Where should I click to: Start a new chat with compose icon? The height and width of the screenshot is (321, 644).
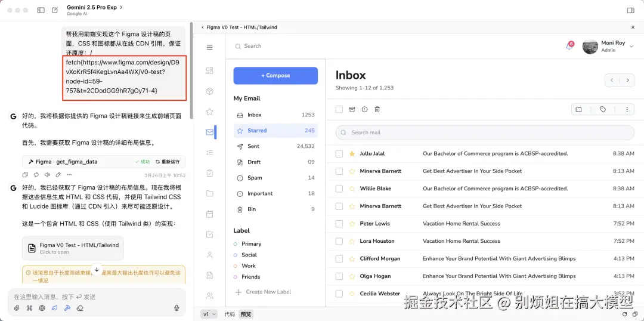(55, 10)
